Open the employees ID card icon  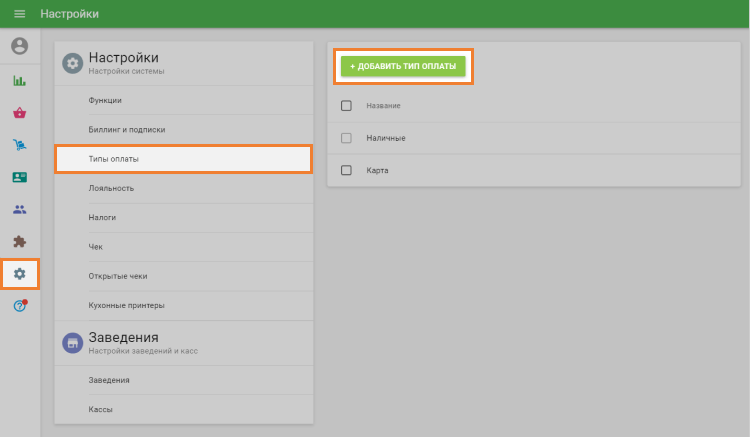tap(20, 177)
